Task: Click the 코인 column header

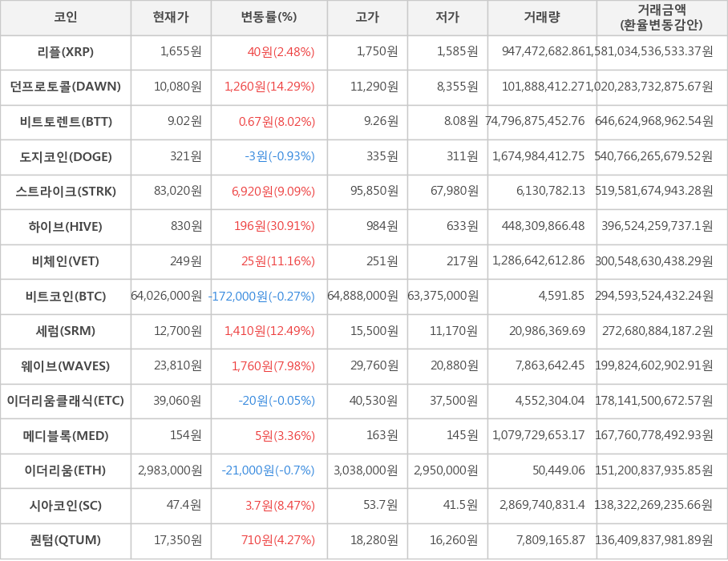Action: pyautogui.click(x=65, y=18)
